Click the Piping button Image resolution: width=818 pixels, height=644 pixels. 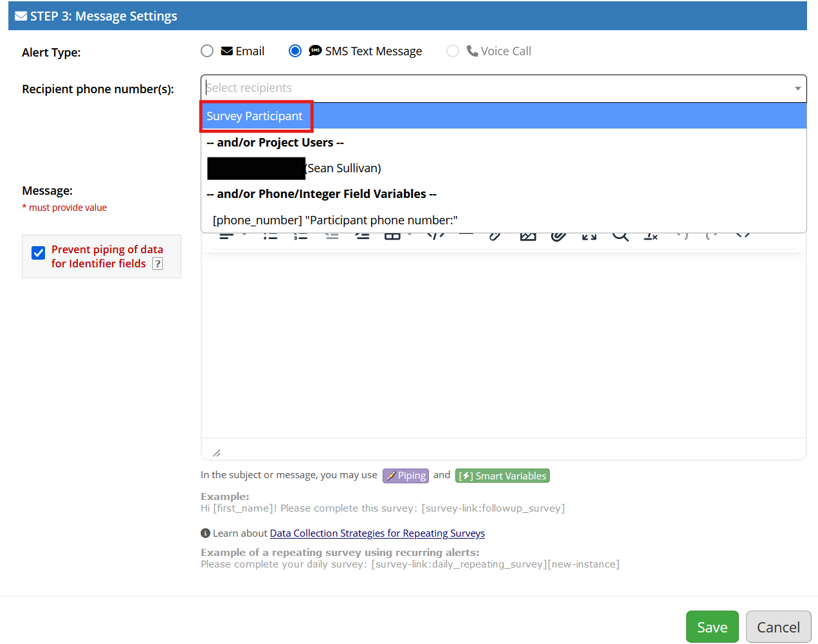tap(406, 476)
